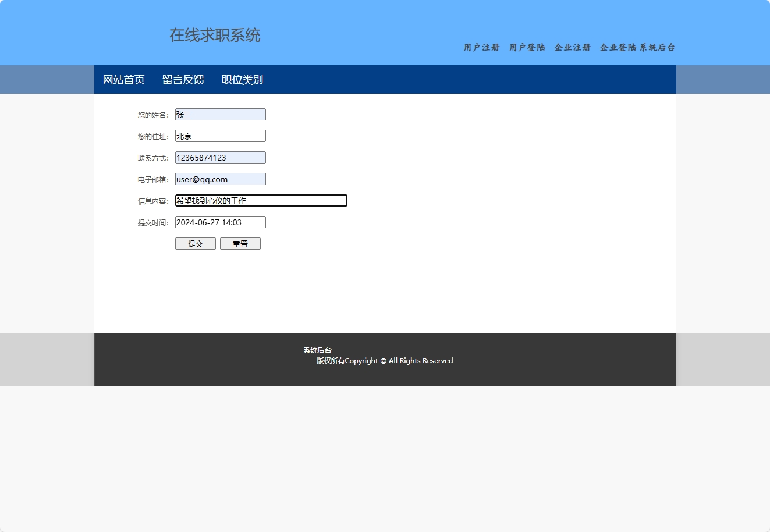
Task: Click the submission time field
Action: tap(219, 222)
